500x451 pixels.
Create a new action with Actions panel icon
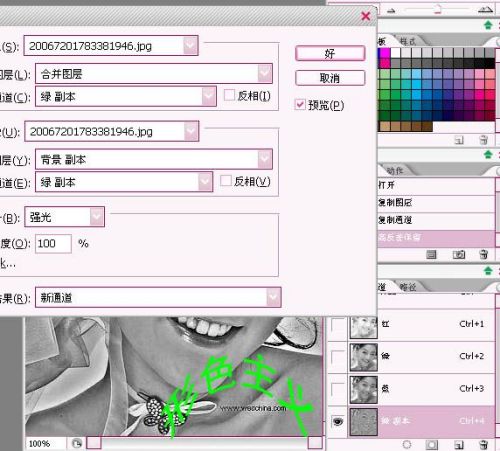pyautogui.click(x=459, y=255)
